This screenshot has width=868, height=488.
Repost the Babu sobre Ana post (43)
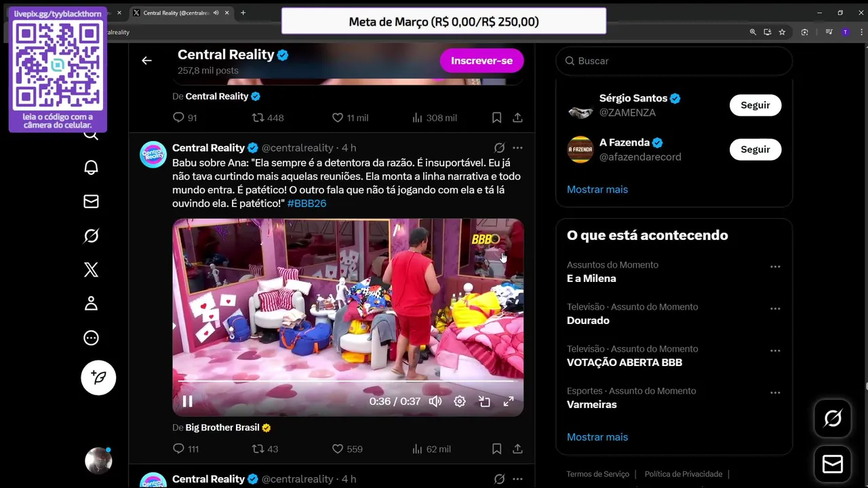coord(265,449)
